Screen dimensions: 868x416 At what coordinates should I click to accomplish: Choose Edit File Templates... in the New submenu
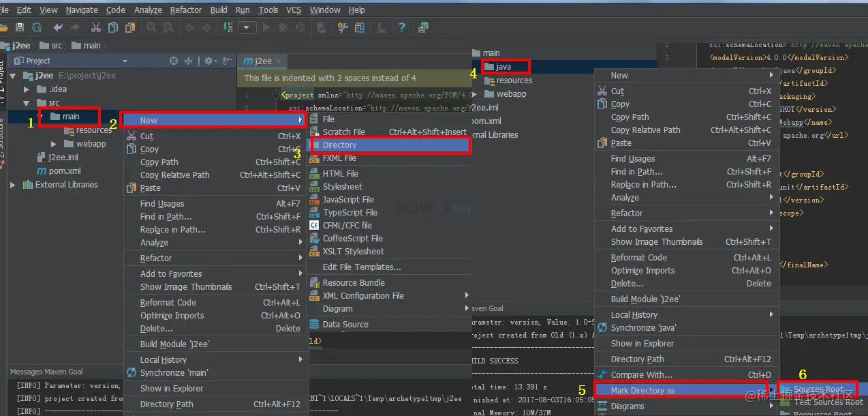click(388, 267)
